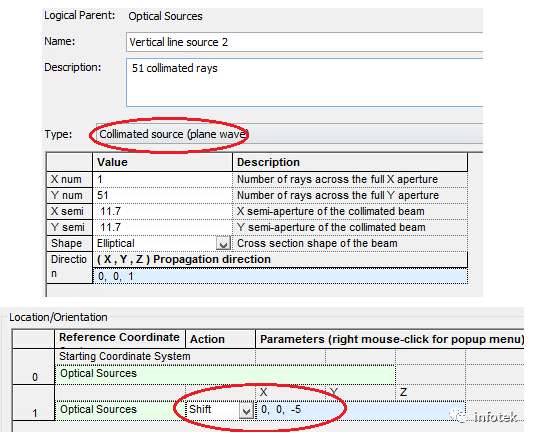Click the shift parameters cell 0, 0, -5
This screenshot has width=533, height=438.
point(360,410)
